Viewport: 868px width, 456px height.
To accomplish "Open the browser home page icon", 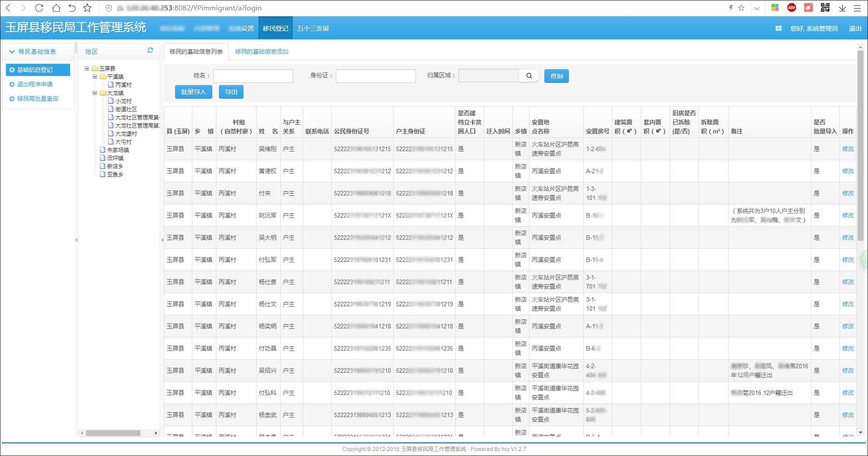I will click(56, 8).
